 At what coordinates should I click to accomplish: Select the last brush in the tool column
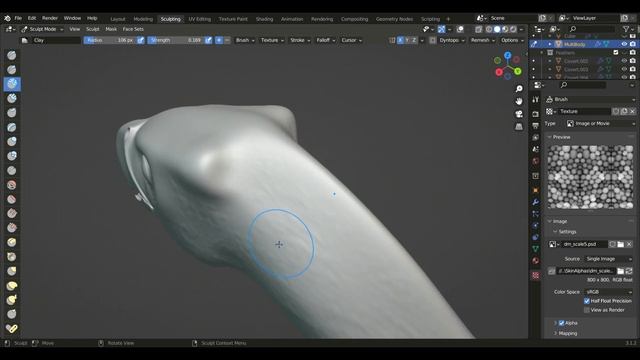pos(12,329)
